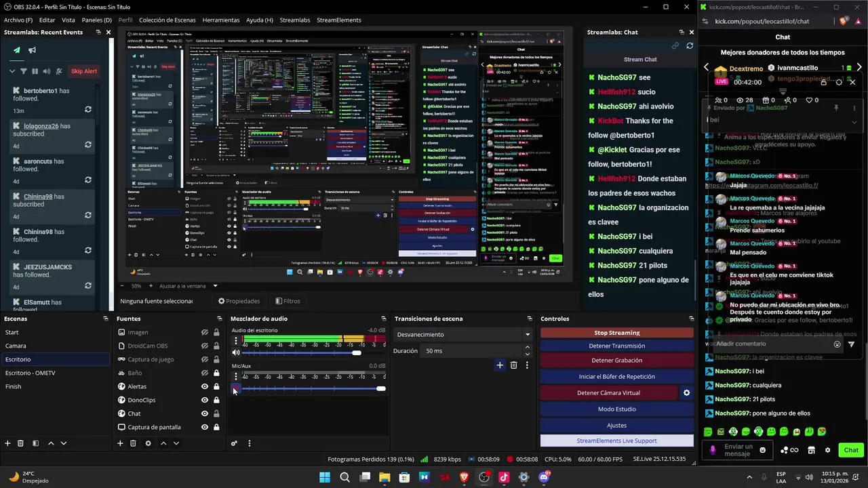Expand the Recent Events dropdown chevron

point(12,71)
